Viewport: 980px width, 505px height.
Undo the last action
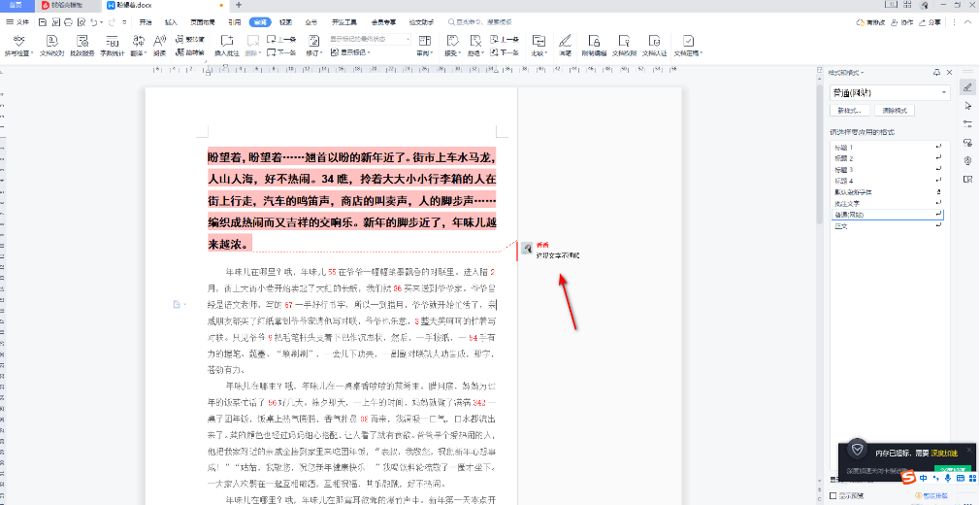click(x=94, y=22)
